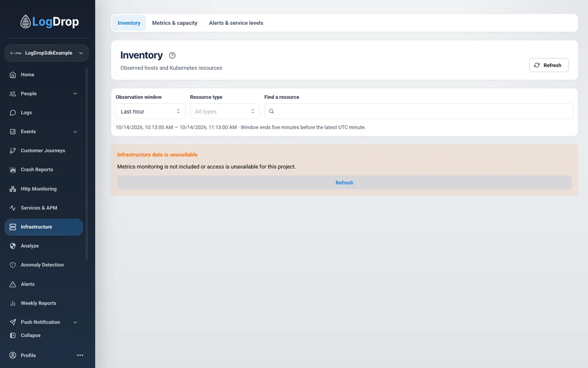Open the Profile three-dot options menu
Screen dimensions: 588x368
(x=80, y=355)
